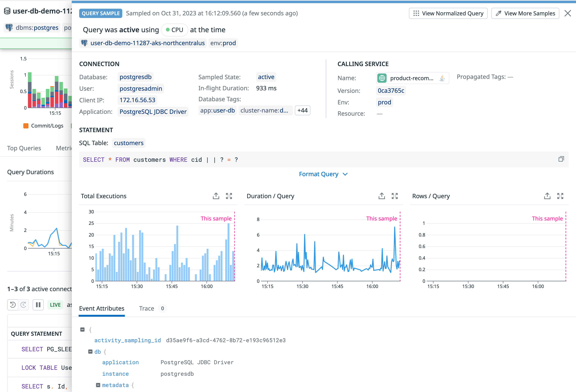Screen dimensions: 576x392
Task: Click export icon on Rows / Query chart
Action: tap(547, 196)
